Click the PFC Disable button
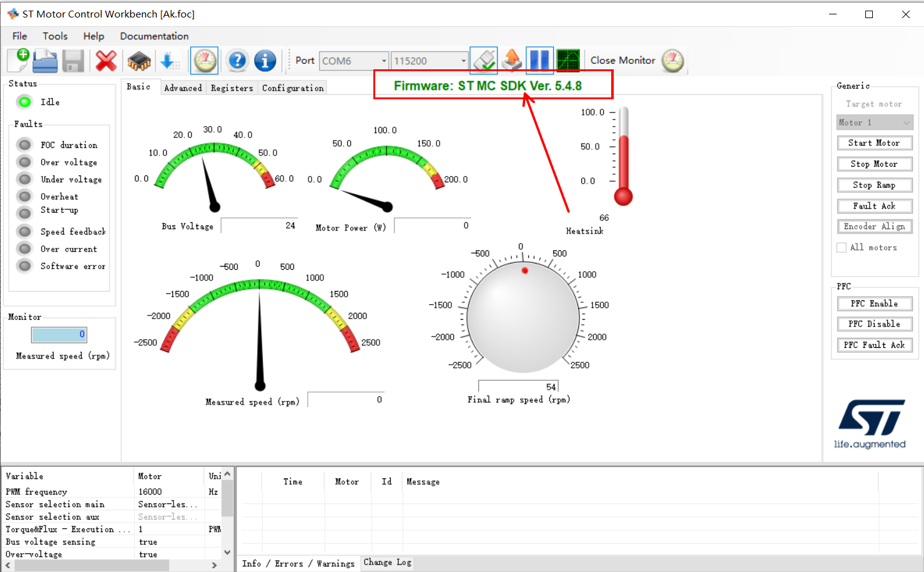The height and width of the screenshot is (572, 924). tap(875, 324)
